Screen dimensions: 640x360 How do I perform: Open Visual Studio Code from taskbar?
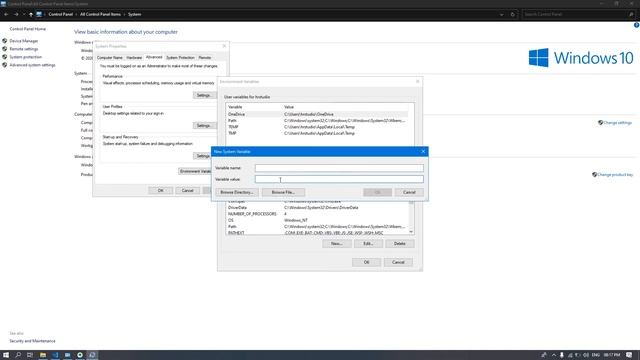tap(55, 355)
